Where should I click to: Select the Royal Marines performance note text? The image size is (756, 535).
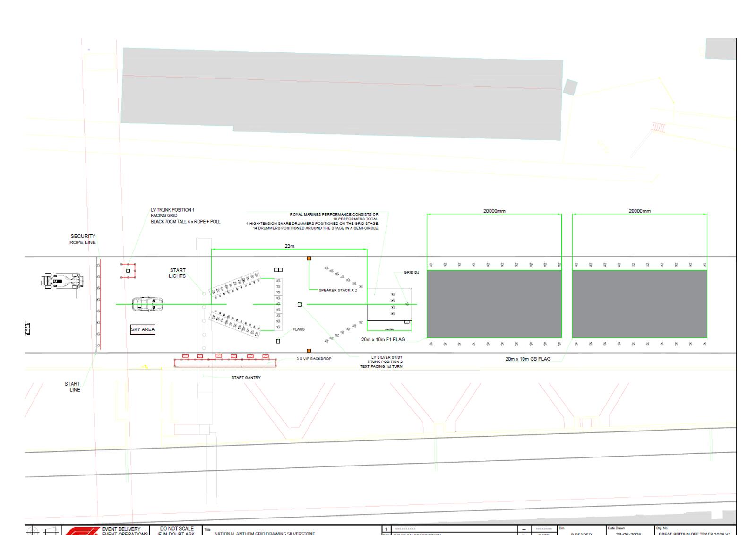tap(312, 221)
